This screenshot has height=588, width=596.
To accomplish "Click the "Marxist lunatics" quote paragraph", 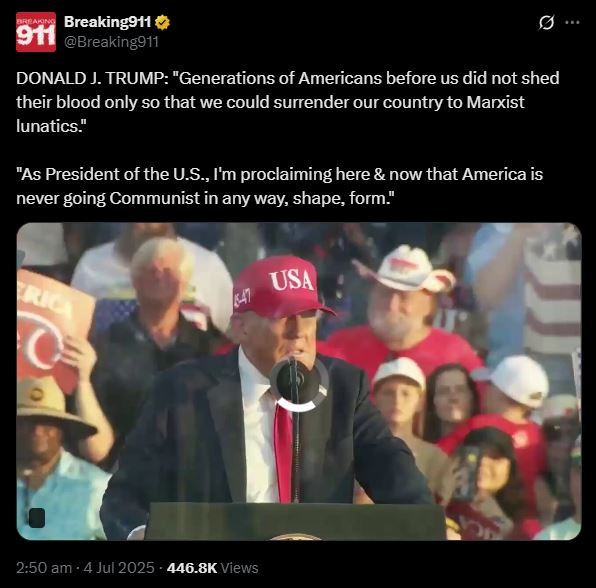I will [288, 102].
